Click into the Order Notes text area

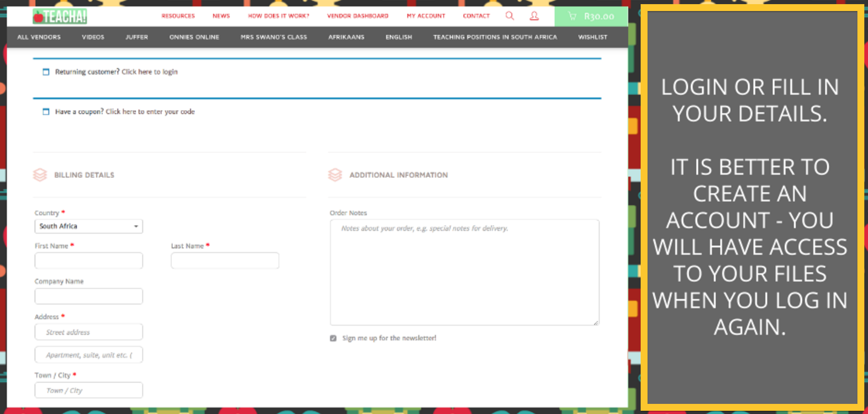tap(464, 272)
